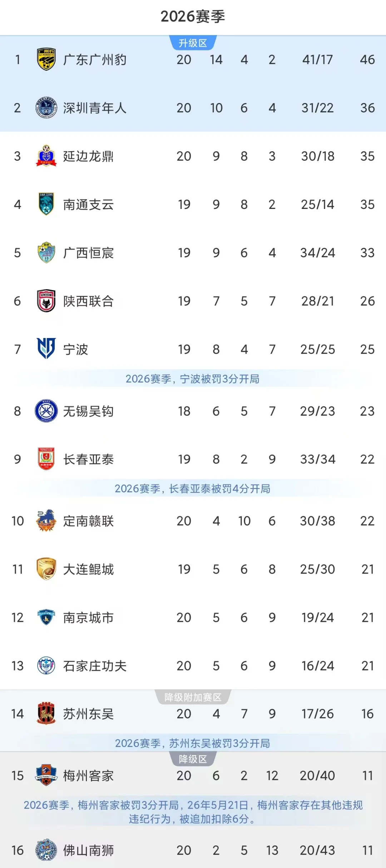The image size is (386, 868).
Task: Select the 长春亚泰 red crest
Action: click(x=46, y=459)
